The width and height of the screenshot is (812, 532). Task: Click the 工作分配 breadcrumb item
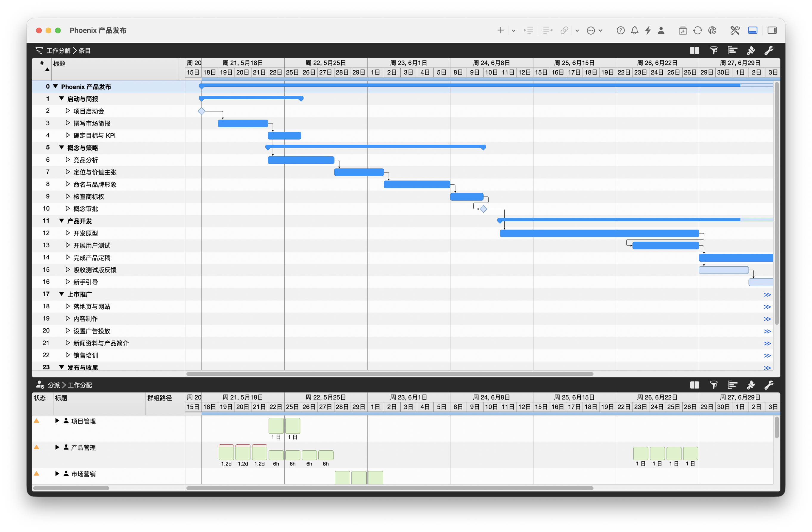tap(80, 385)
